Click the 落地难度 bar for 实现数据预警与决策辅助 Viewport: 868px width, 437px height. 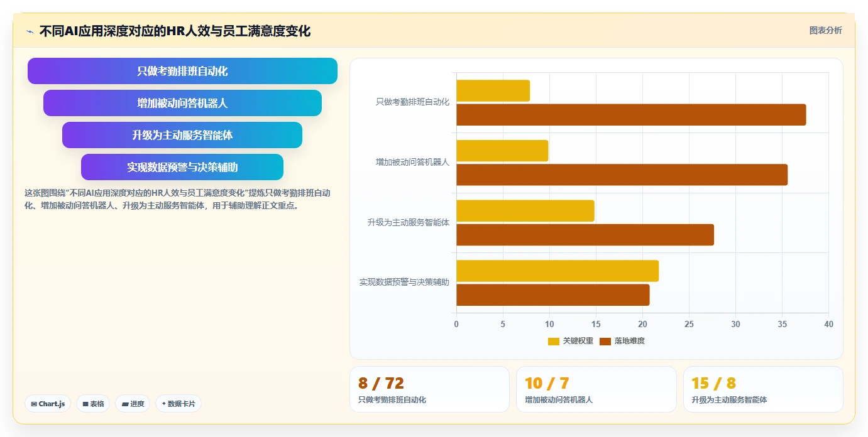(553, 295)
